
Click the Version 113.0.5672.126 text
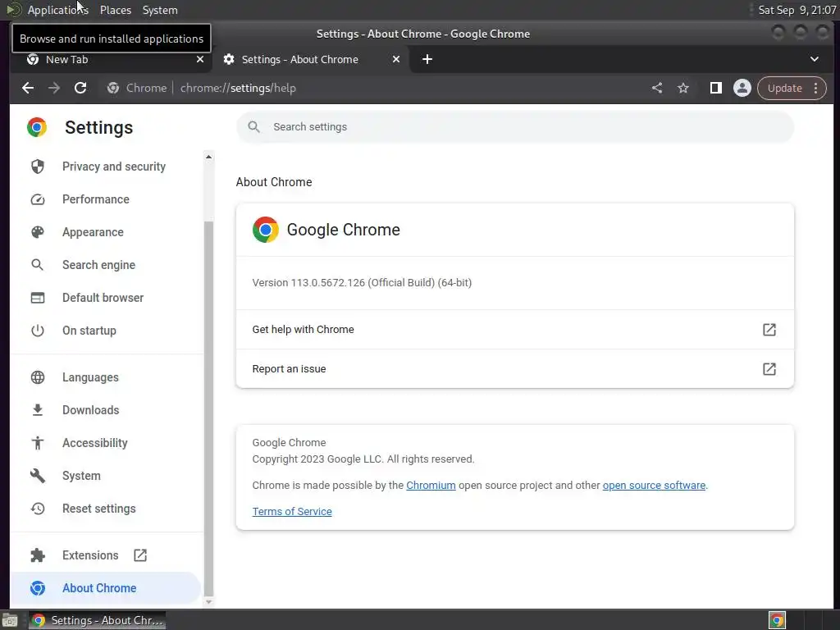click(362, 283)
